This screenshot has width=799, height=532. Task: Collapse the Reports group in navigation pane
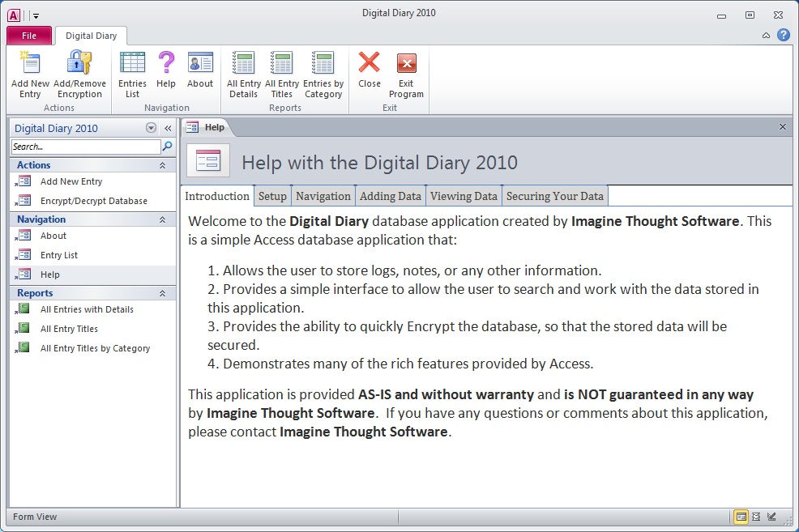(x=163, y=293)
